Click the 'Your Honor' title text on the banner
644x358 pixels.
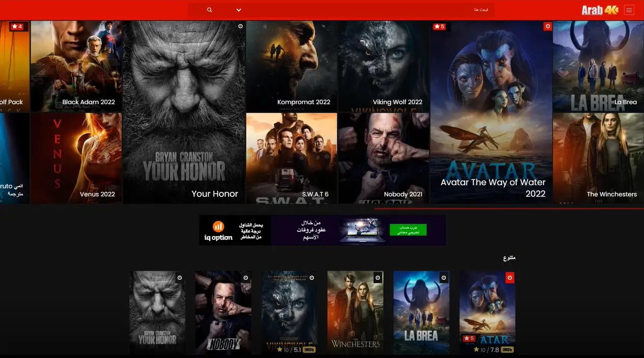(x=215, y=194)
